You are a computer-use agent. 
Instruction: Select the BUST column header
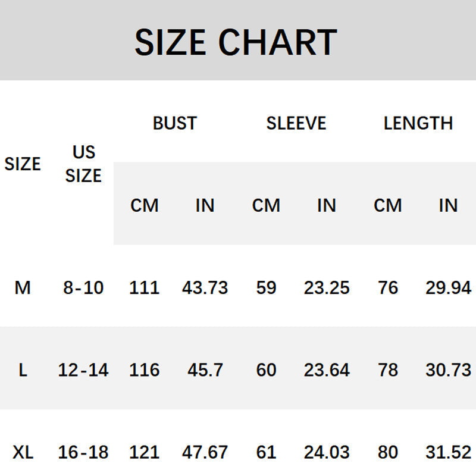175,123
